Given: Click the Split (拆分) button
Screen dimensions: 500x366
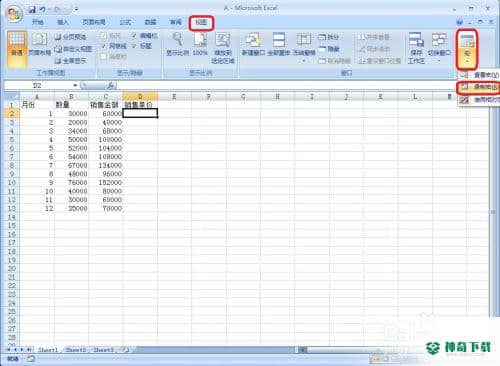Looking at the screenshot, I should click(x=329, y=37).
